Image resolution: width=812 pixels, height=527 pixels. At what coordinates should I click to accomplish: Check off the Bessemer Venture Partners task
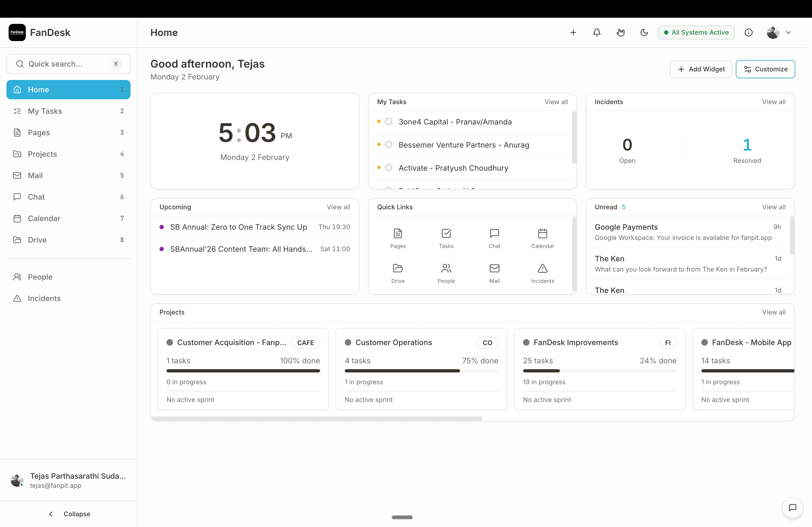pyautogui.click(x=388, y=145)
